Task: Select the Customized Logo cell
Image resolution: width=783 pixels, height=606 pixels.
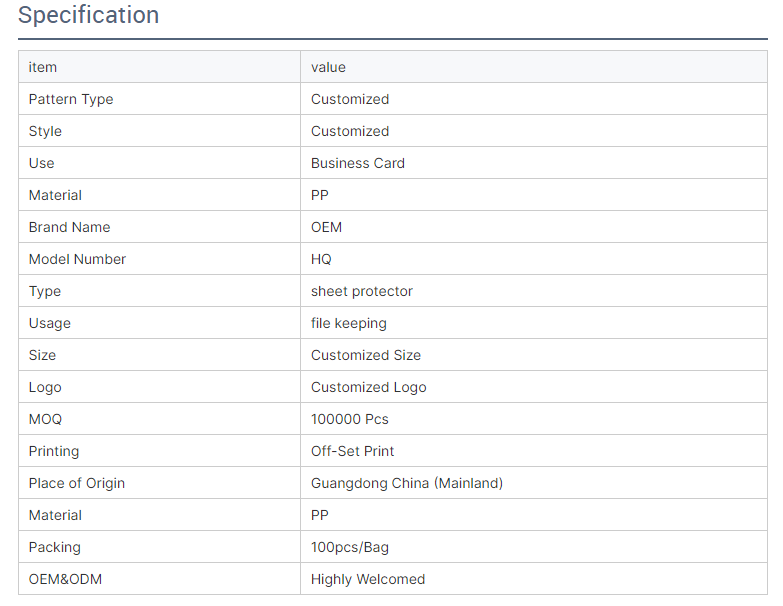Action: pyautogui.click(x=369, y=387)
